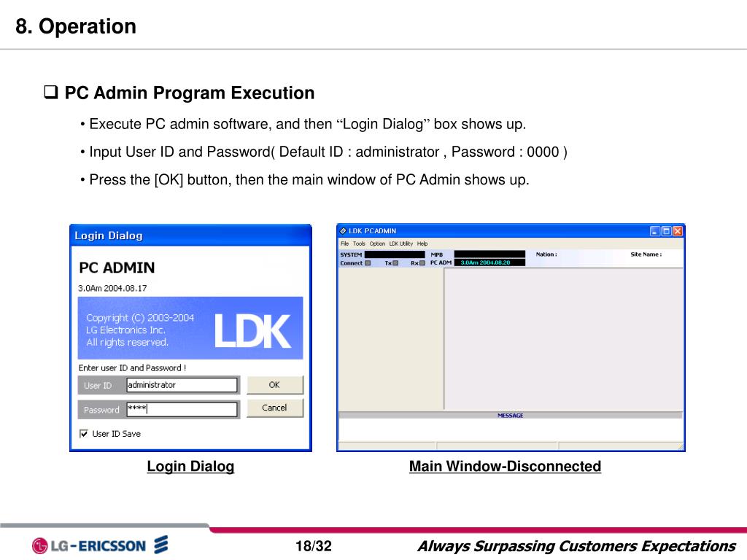
Task: Click version text 3.0Am 2004.08.17
Action: click(x=112, y=288)
